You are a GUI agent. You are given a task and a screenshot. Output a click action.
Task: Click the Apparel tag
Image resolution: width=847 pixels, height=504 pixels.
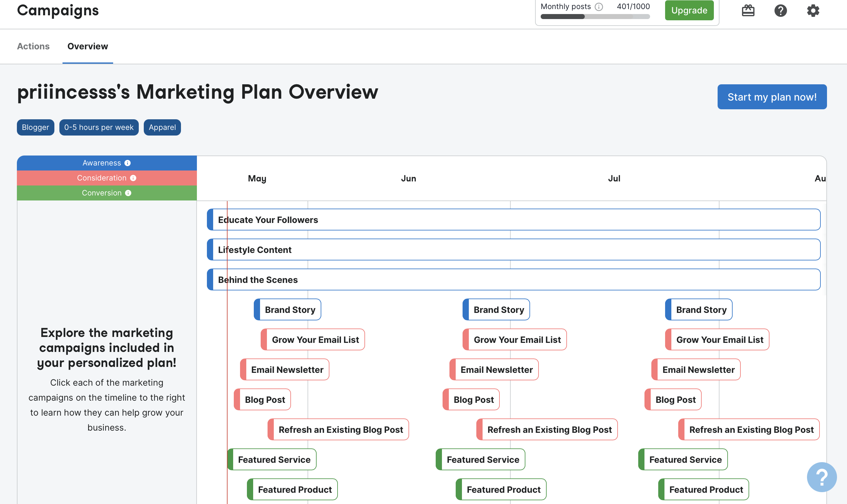click(x=162, y=127)
